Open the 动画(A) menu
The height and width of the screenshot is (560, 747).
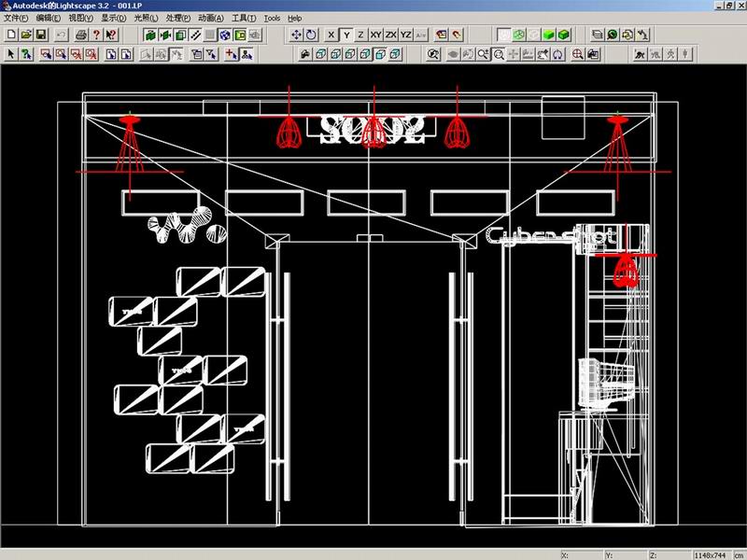[x=211, y=18]
